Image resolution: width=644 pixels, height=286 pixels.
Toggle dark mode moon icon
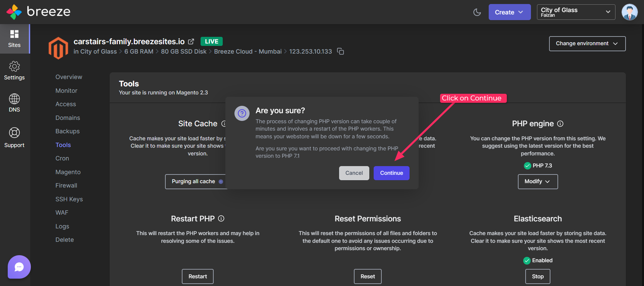[477, 12]
